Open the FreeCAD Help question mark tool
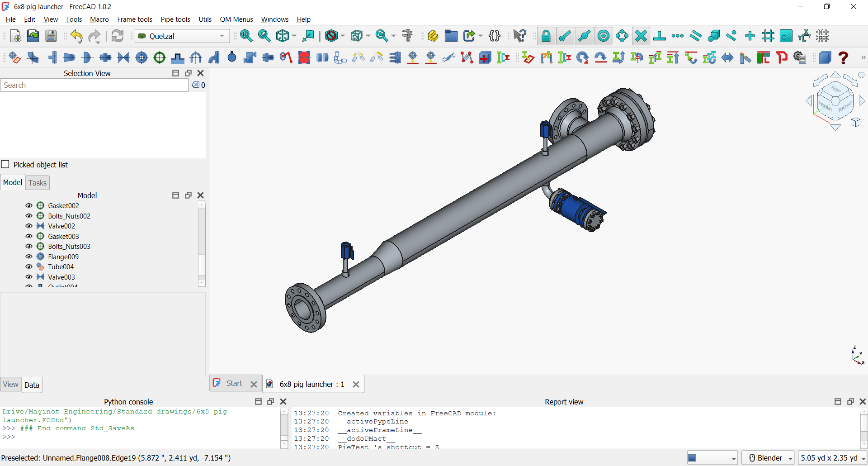 click(x=844, y=57)
